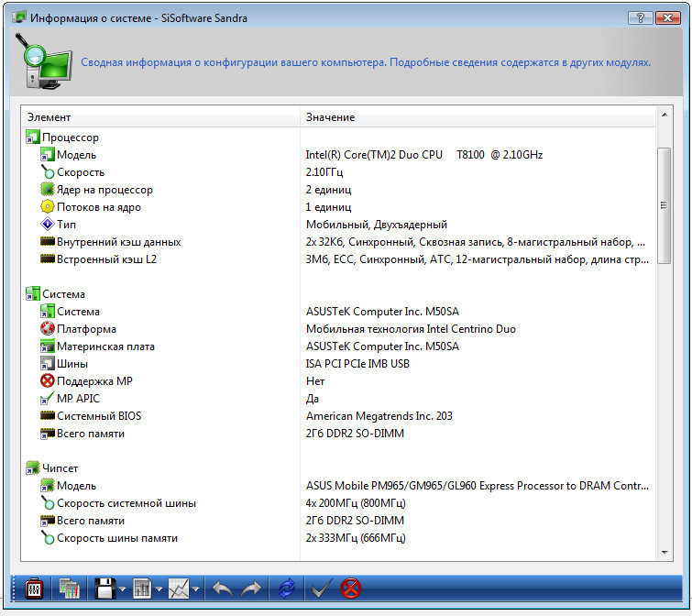Click the scrollbar up arrow
This screenshot has height=616, width=692.
click(x=665, y=115)
